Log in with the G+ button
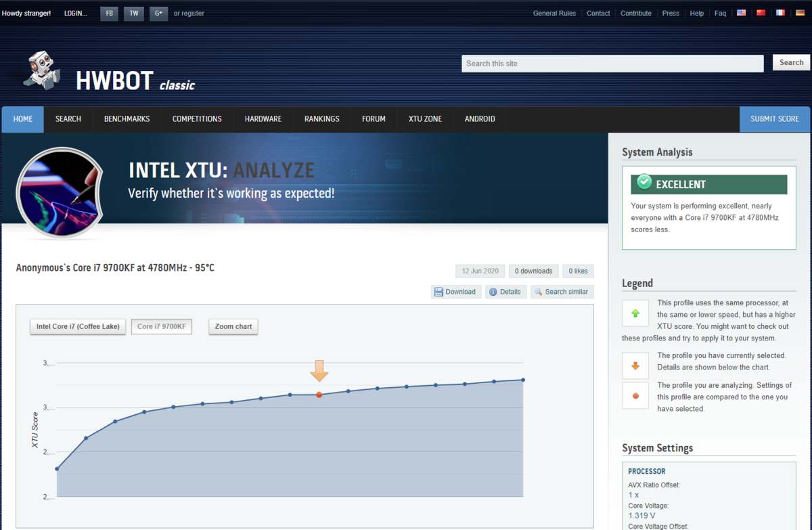Screen dimensions: 812x530 [x=158, y=13]
